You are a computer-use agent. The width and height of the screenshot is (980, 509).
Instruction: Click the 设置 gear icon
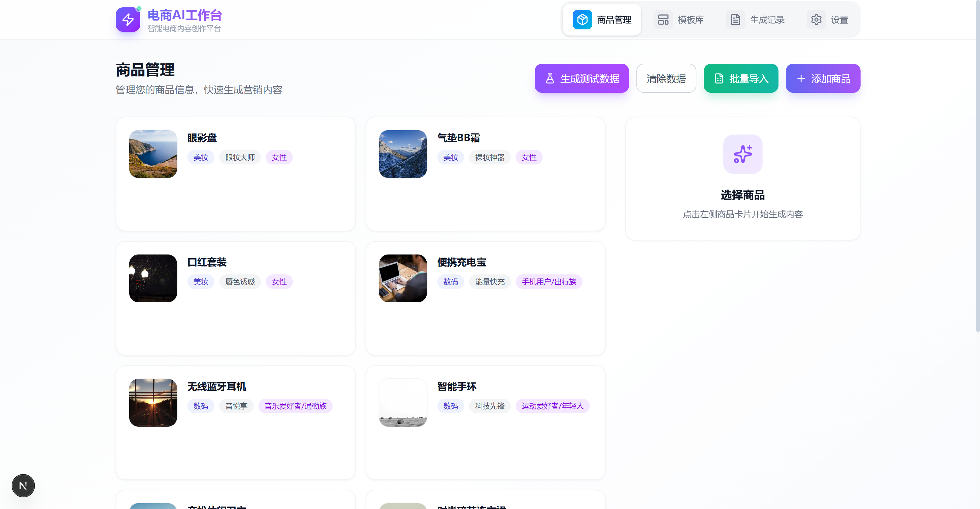[816, 19]
